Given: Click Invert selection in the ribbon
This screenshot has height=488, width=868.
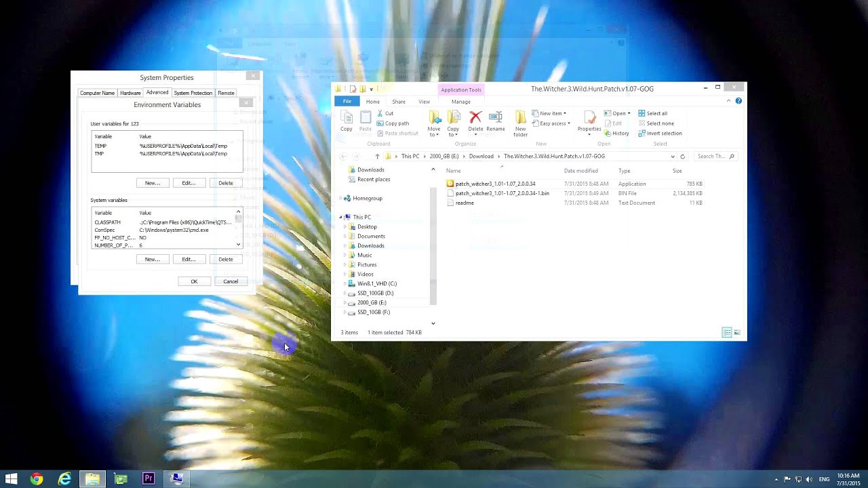Looking at the screenshot, I should [660, 134].
